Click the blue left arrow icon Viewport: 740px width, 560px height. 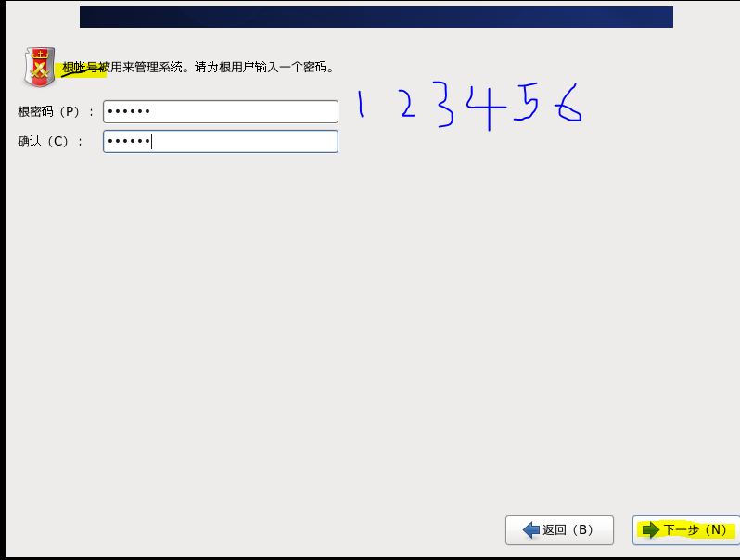tap(531, 529)
